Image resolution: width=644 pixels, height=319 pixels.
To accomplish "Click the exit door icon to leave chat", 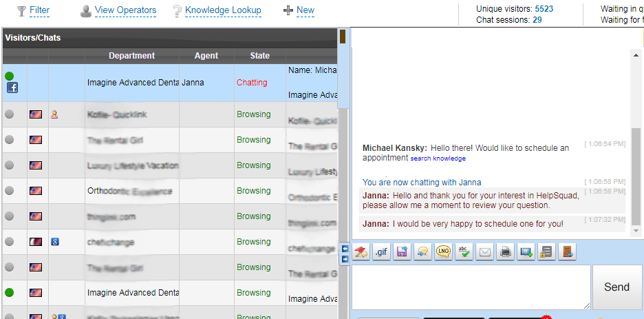I will click(x=566, y=252).
